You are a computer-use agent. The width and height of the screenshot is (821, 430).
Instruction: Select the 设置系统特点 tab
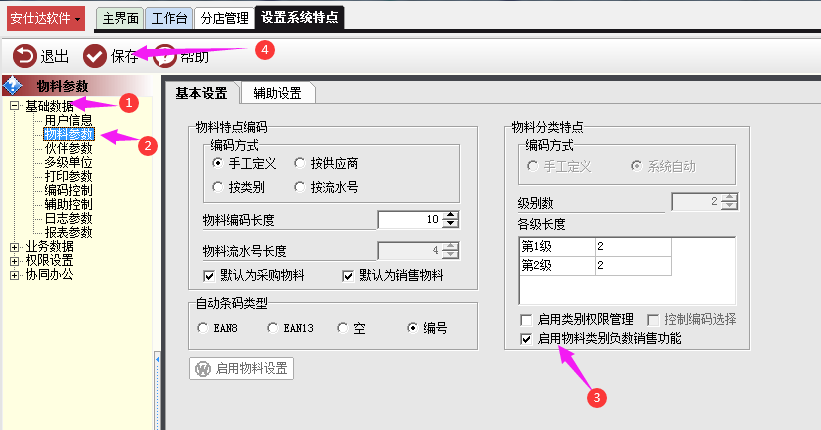tap(299, 18)
